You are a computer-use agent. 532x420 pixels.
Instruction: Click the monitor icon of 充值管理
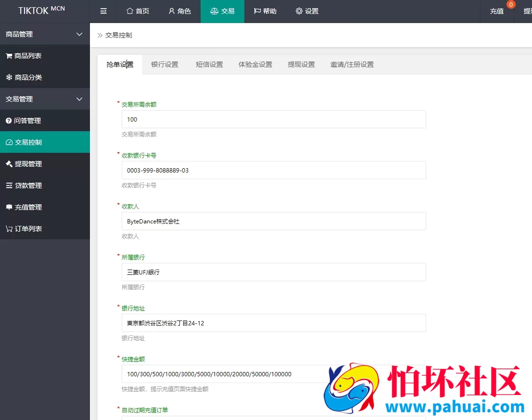(x=9, y=207)
